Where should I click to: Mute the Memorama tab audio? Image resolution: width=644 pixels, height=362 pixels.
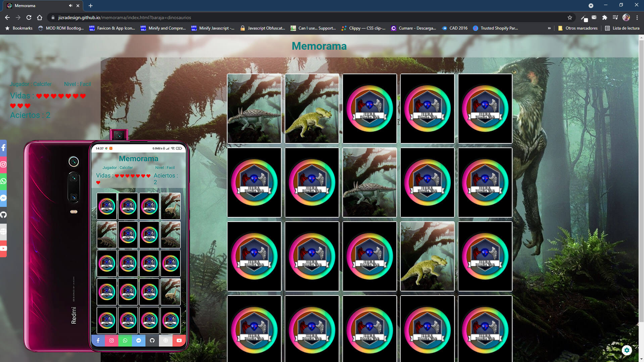tap(70, 6)
